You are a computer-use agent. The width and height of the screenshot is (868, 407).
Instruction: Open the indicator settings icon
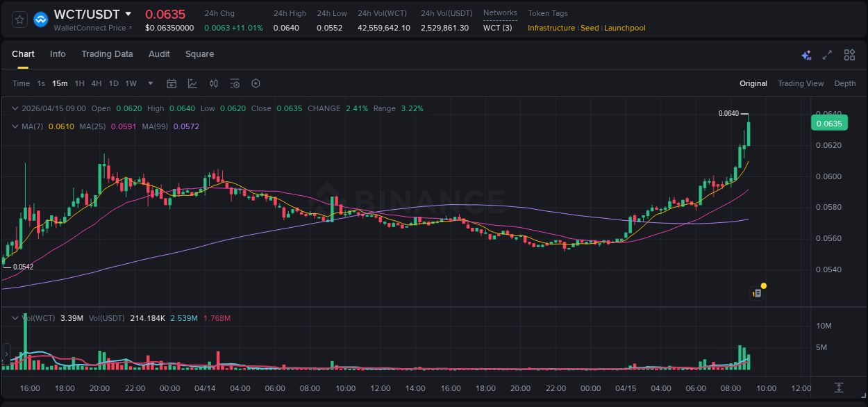(x=235, y=83)
